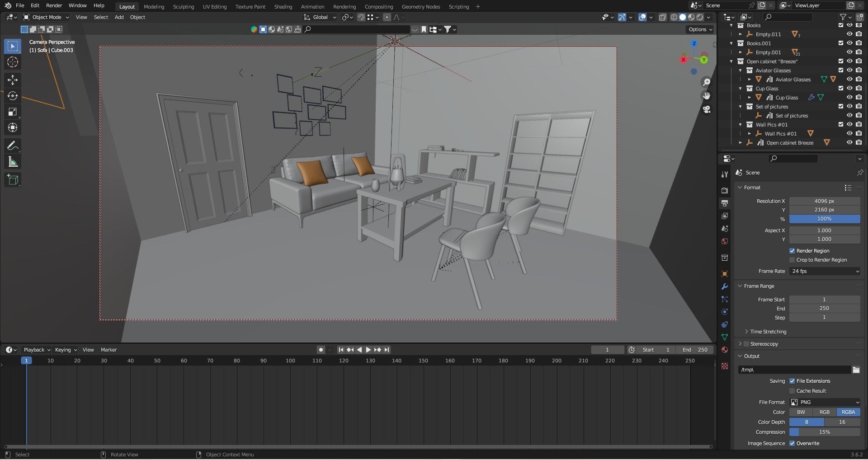The image size is (868, 460).
Task: Set Color Depth to 16
Action: click(842, 422)
